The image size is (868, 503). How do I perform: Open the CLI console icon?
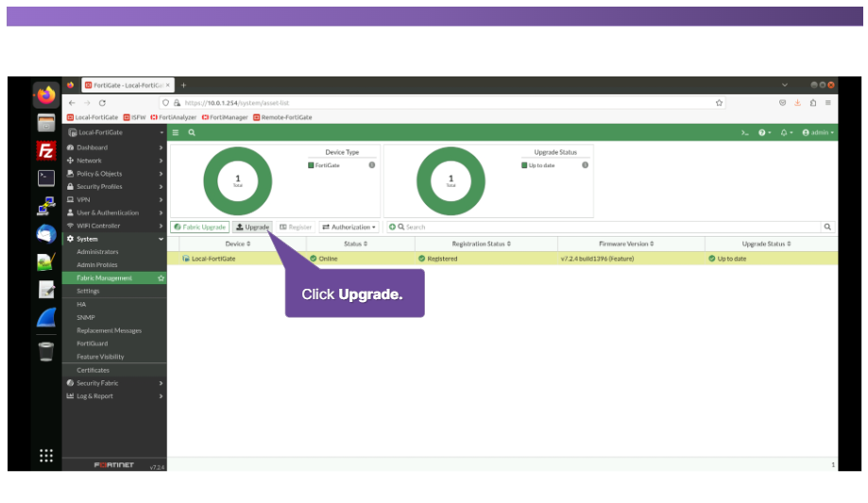tap(745, 133)
